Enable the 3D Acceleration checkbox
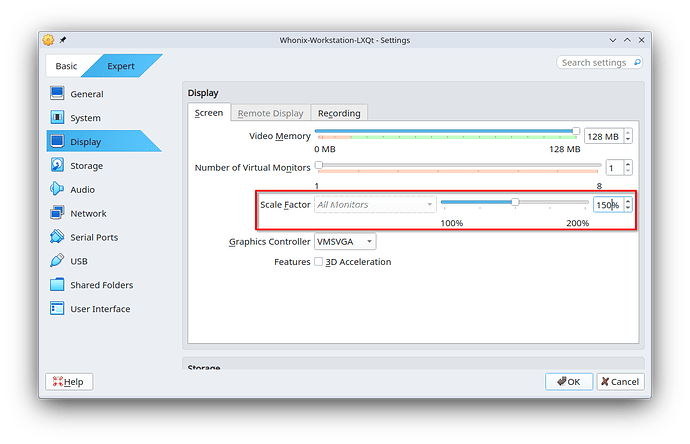The image size is (690, 444). pyautogui.click(x=318, y=262)
